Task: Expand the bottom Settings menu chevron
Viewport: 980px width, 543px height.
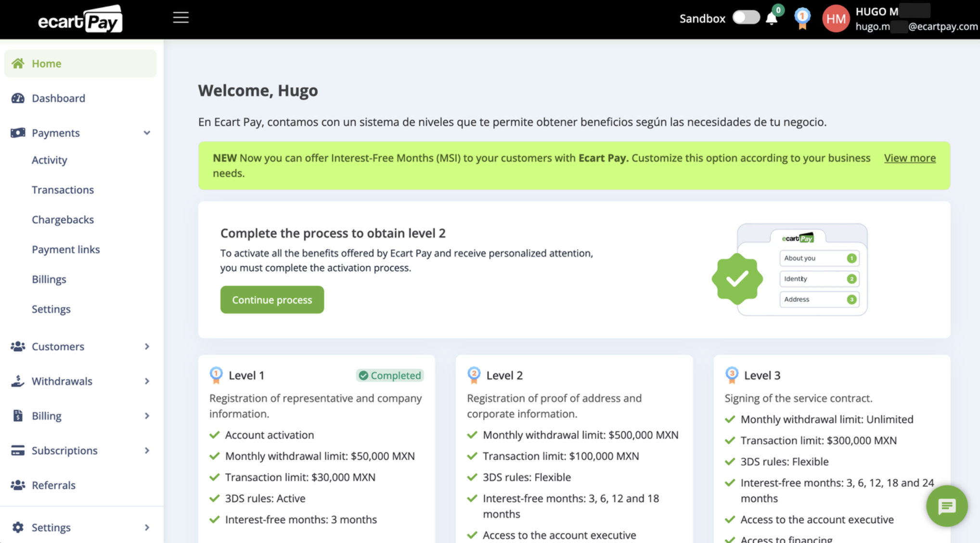Action: click(x=147, y=528)
